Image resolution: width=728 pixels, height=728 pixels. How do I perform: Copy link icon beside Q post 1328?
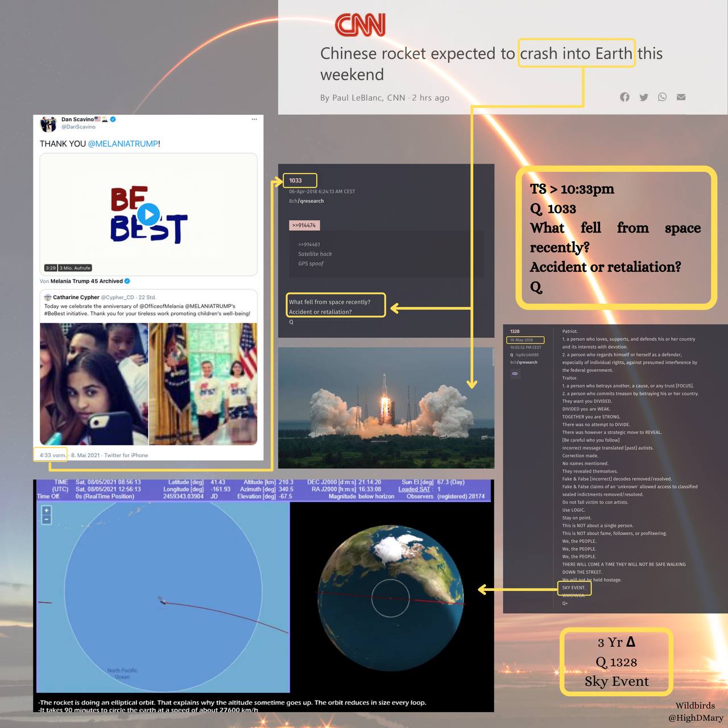point(515,374)
